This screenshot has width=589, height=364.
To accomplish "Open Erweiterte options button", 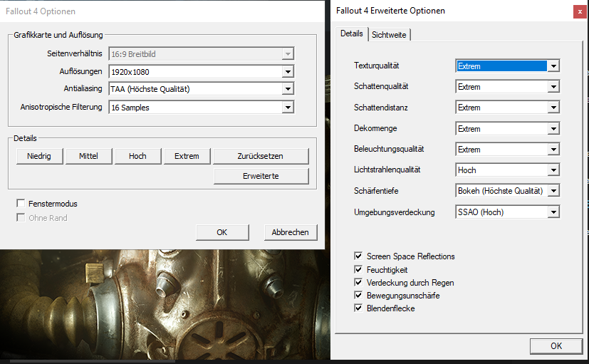I will [261, 176].
